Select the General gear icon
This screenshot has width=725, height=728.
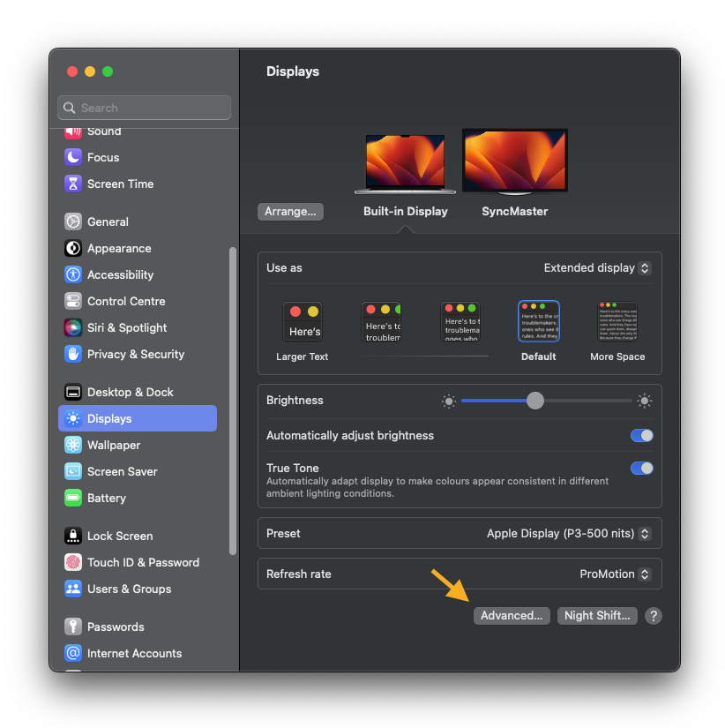pos(73,221)
